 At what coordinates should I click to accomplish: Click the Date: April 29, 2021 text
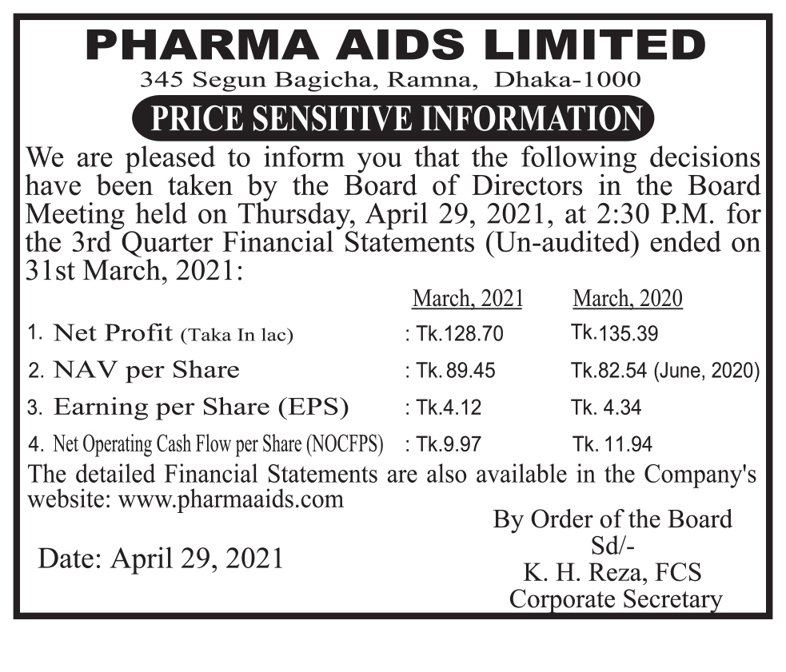click(x=161, y=558)
